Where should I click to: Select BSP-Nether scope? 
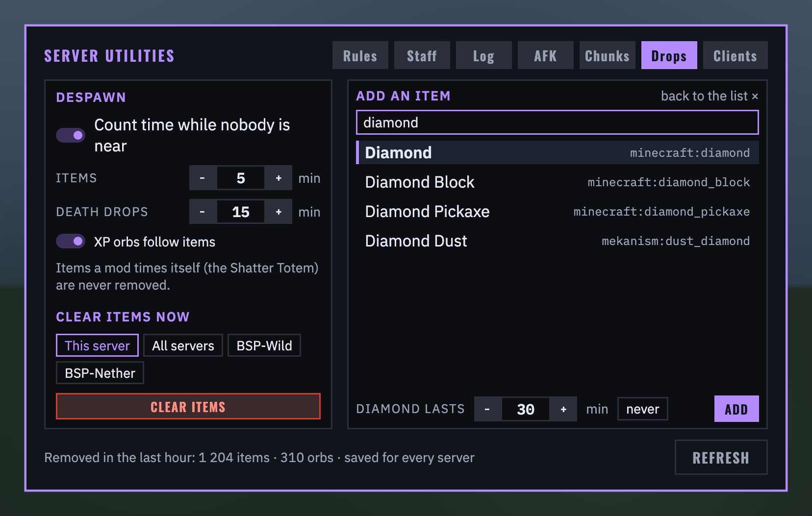click(100, 373)
